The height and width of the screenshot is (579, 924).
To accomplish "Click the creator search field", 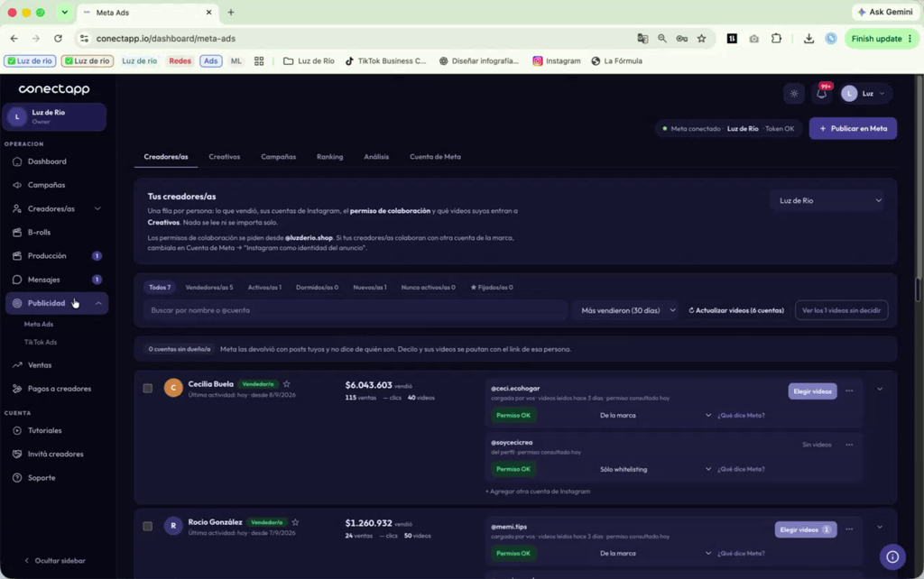I will pos(355,310).
